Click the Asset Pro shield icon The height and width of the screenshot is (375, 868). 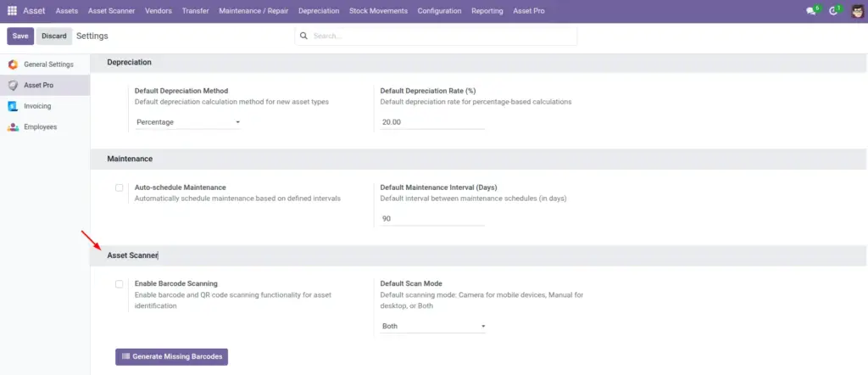(13, 86)
